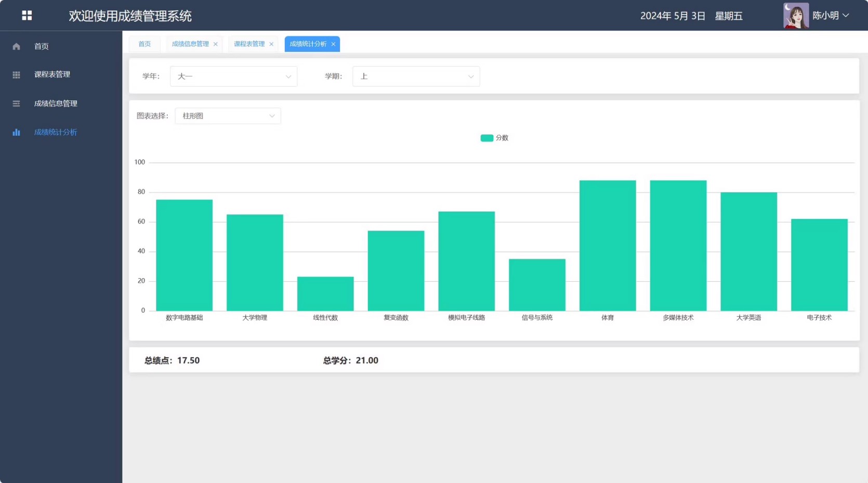The image size is (868, 483).
Task: Open the 学年 dropdown showing 大一
Action: (233, 76)
